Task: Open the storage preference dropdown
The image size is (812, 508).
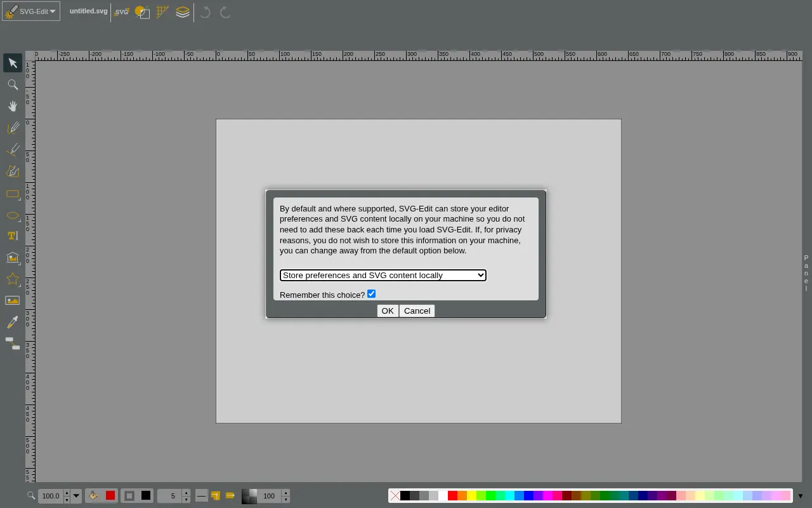Action: point(383,275)
